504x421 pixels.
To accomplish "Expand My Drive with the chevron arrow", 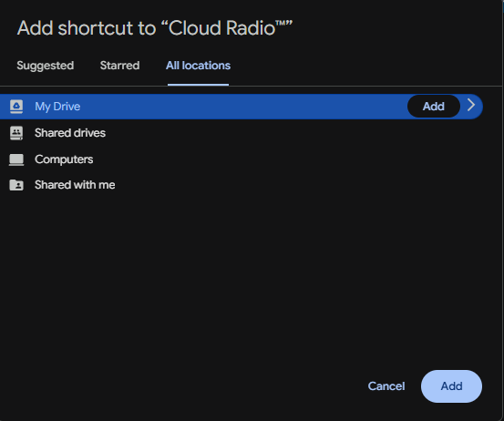I will pyautogui.click(x=471, y=105).
